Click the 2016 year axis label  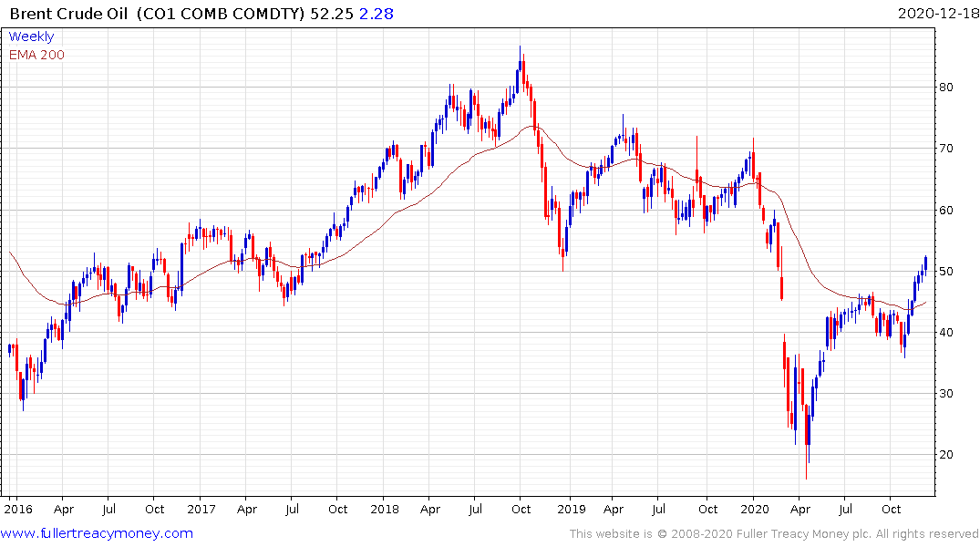coord(18,509)
